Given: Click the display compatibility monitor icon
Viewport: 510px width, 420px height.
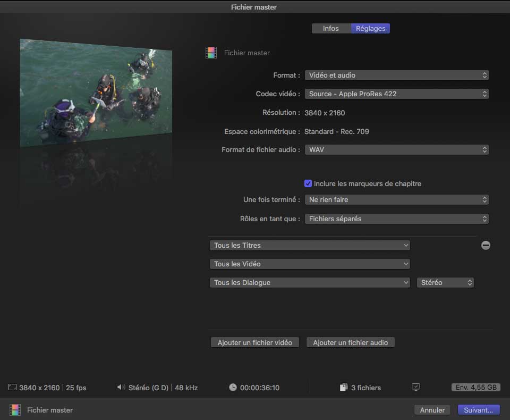Looking at the screenshot, I should coord(416,388).
